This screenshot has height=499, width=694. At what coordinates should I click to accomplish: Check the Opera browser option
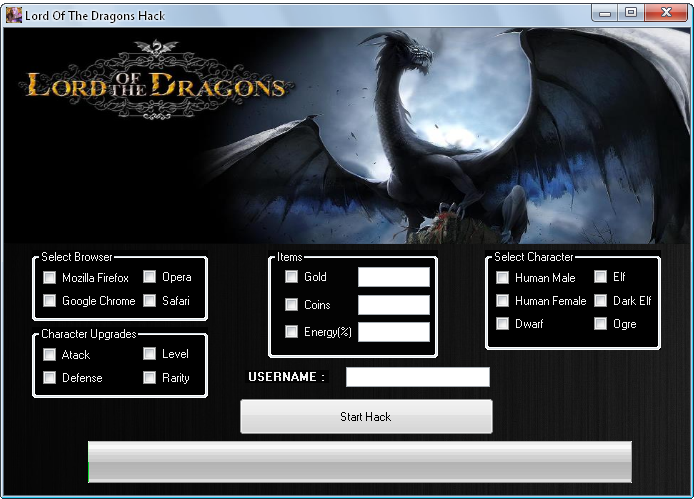(150, 277)
